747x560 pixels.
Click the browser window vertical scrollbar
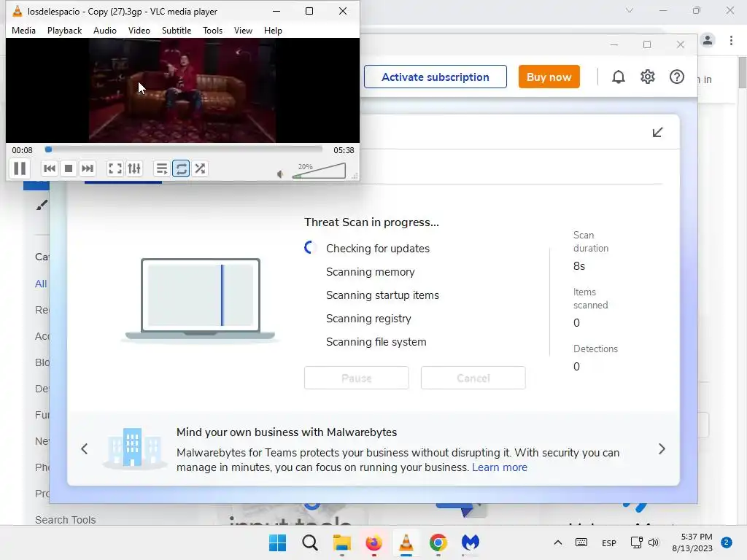pyautogui.click(x=742, y=72)
